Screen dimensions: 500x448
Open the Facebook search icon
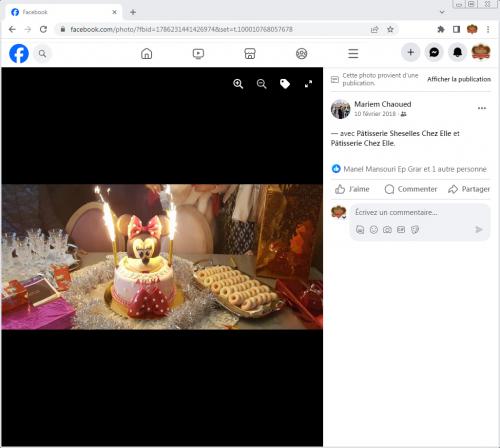pyautogui.click(x=42, y=53)
